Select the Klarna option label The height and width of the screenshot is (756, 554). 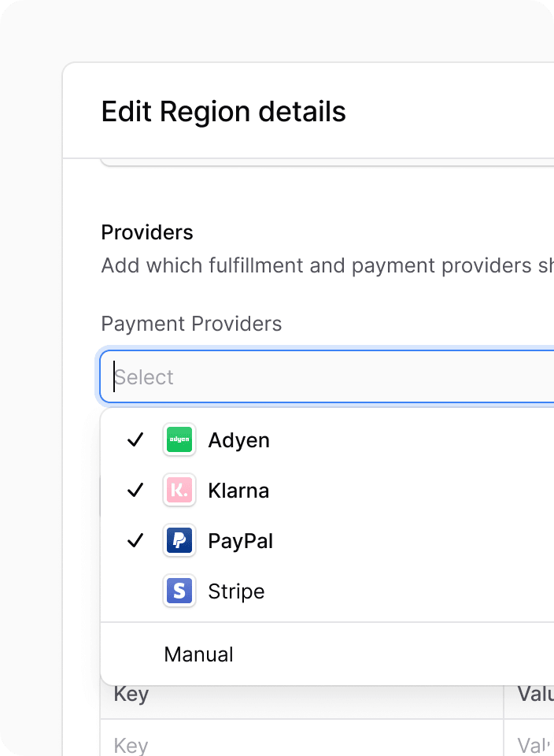coord(238,491)
